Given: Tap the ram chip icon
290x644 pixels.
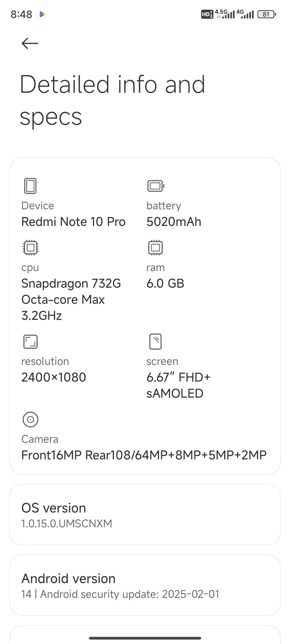Looking at the screenshot, I should (x=155, y=247).
